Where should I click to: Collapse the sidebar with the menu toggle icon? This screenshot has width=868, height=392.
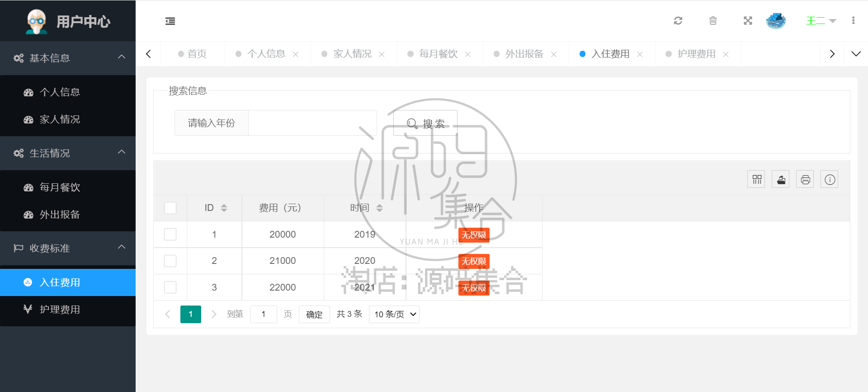point(170,21)
